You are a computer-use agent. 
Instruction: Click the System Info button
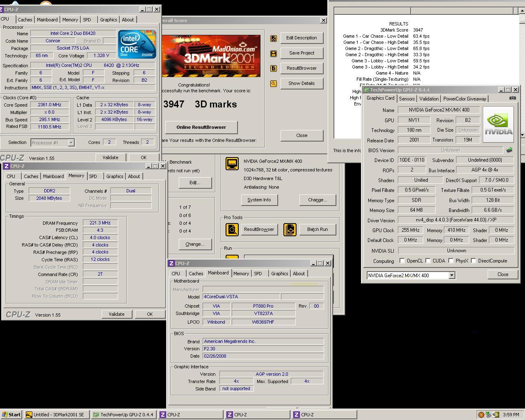click(x=259, y=200)
